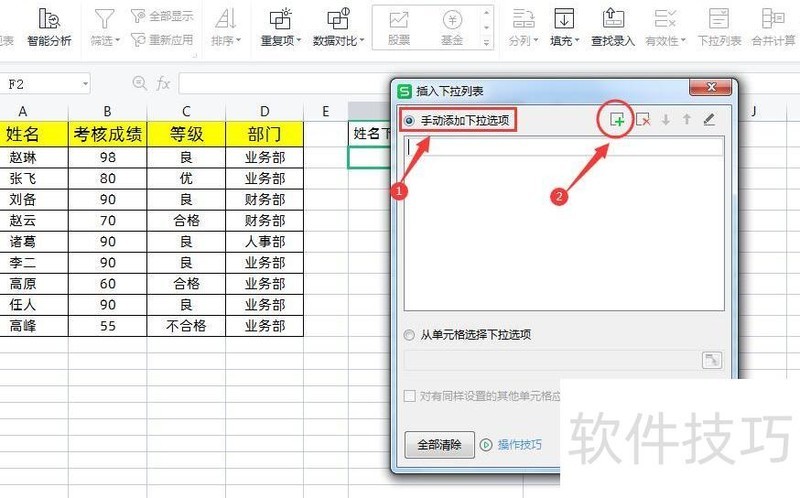
Task: Delete the selected dropdown option icon
Action: point(643,120)
